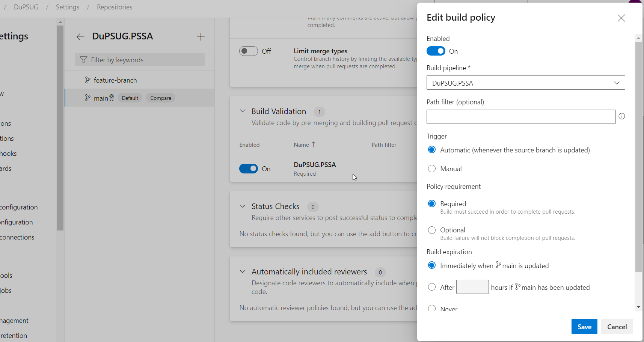Open Repositories from the breadcrumb

point(114,7)
